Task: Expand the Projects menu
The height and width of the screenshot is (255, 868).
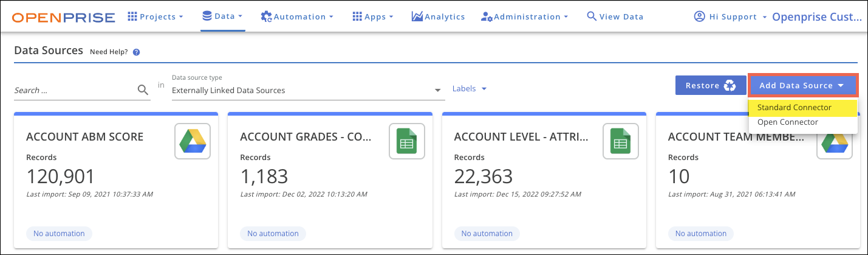Action: coord(155,17)
